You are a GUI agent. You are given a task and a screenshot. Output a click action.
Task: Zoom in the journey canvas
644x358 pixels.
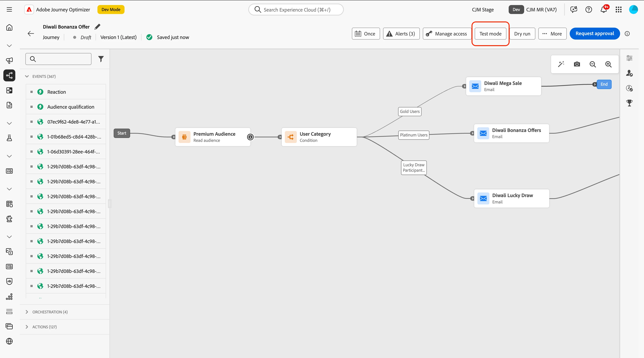pos(608,64)
